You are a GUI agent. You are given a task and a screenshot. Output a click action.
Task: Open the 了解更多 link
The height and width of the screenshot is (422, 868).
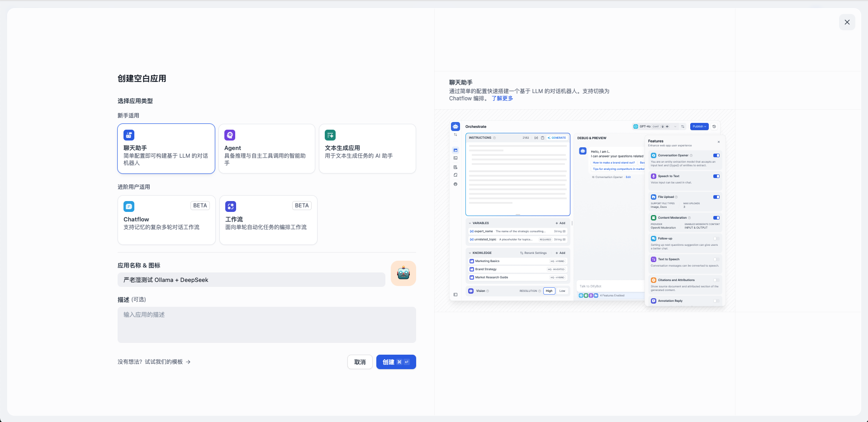click(502, 98)
